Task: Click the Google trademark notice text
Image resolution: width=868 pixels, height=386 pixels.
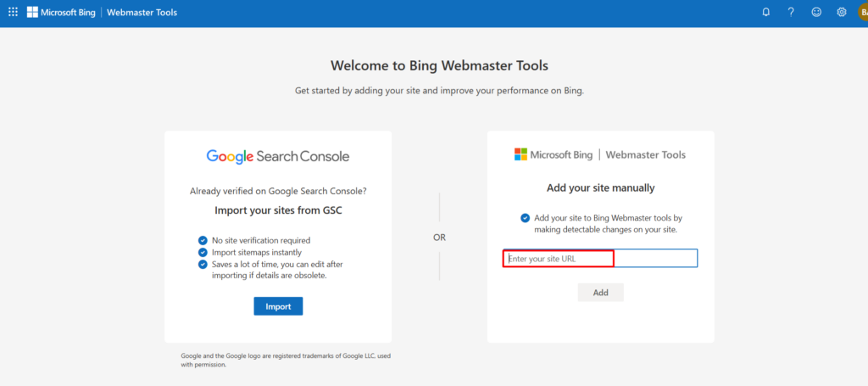Action: tap(286, 360)
